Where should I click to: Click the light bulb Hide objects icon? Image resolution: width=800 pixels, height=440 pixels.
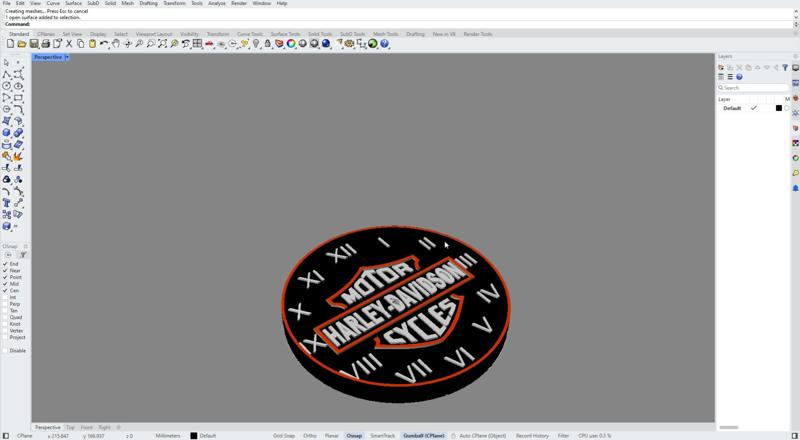click(256, 44)
